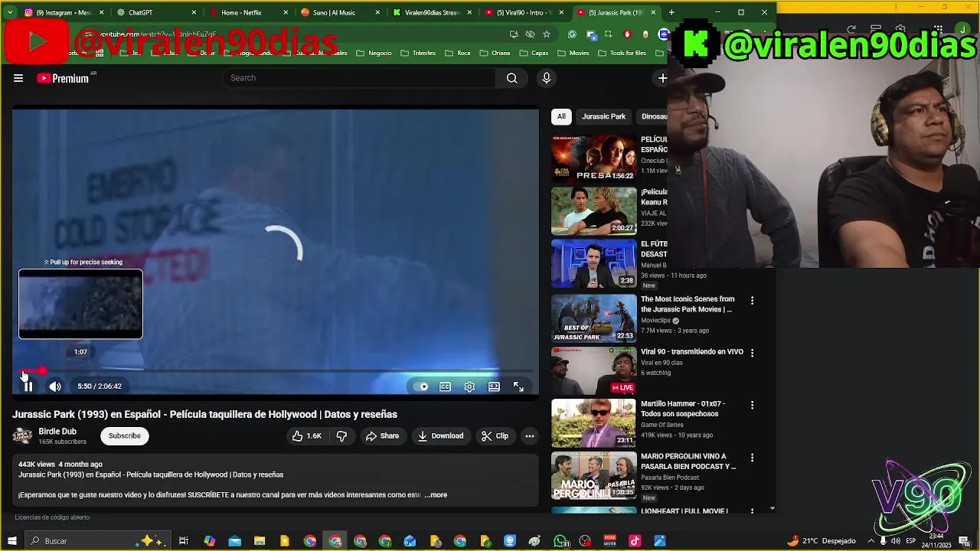980x551 pixels.
Task: Open the YouTube guide hamburger menu
Action: [18, 78]
